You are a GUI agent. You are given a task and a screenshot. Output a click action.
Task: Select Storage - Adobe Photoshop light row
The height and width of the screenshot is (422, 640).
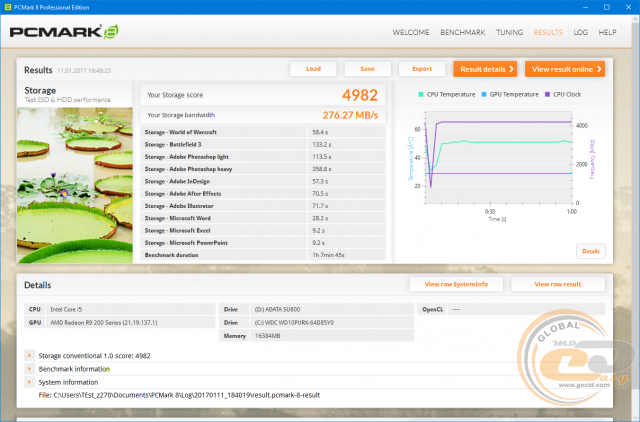[x=263, y=156]
